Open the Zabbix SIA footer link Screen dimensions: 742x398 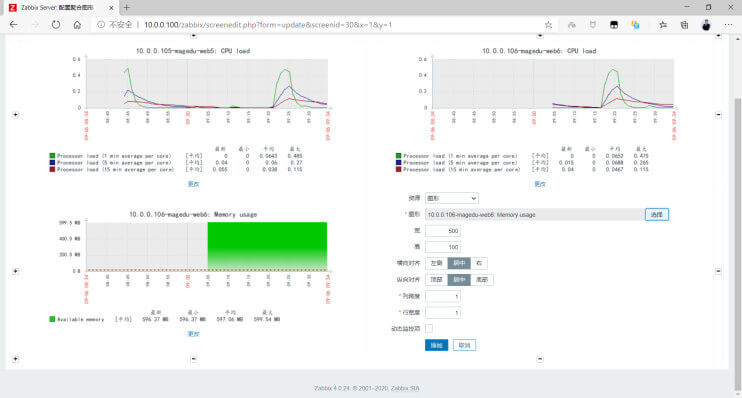pyautogui.click(x=405, y=388)
